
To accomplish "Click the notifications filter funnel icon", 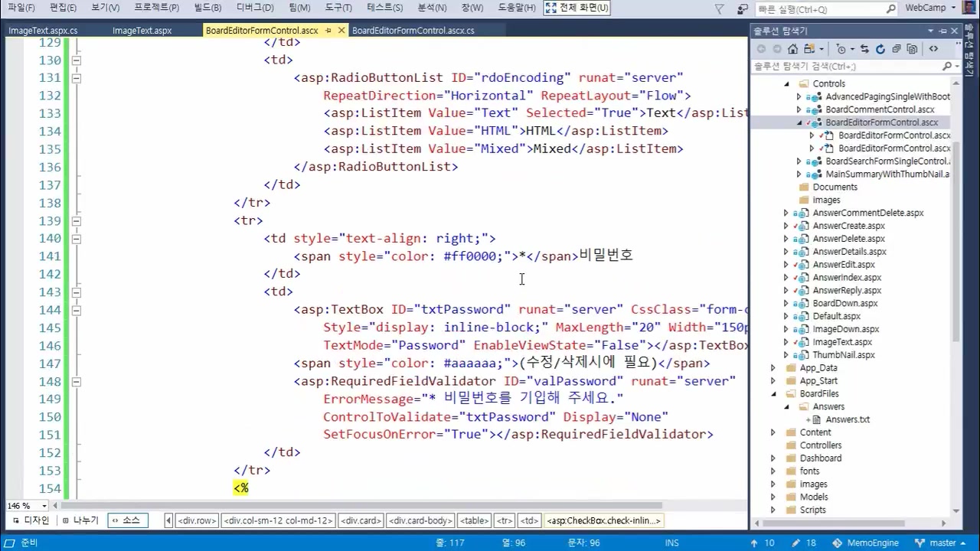I will coord(719,8).
